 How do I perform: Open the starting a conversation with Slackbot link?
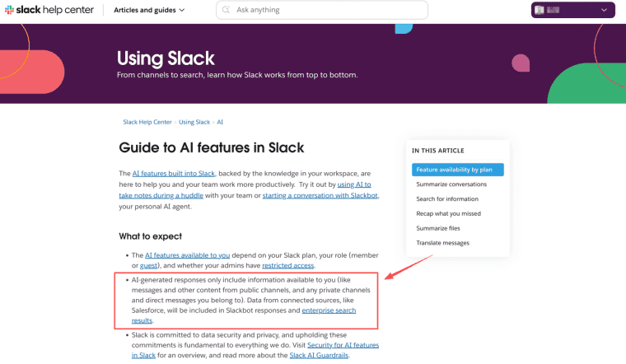tap(320, 195)
